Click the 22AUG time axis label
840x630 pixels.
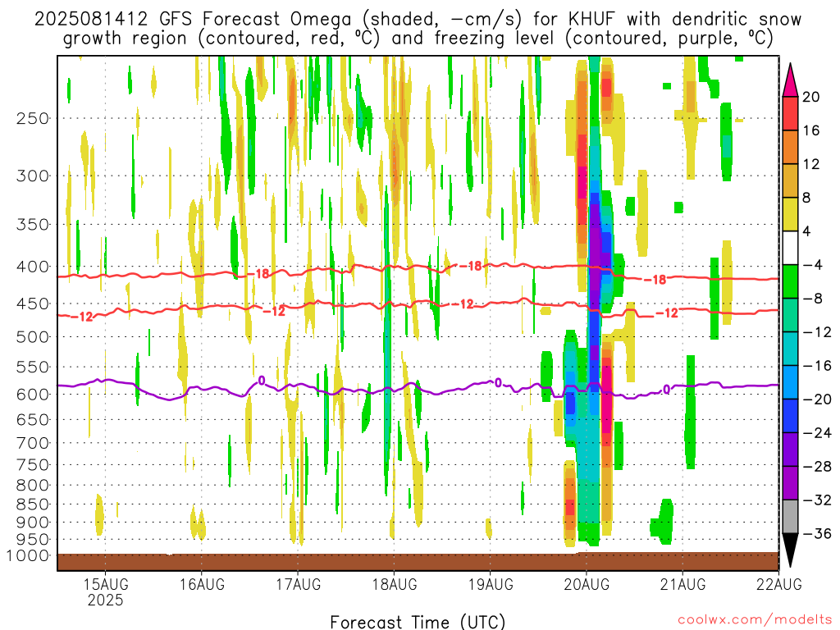[779, 584]
